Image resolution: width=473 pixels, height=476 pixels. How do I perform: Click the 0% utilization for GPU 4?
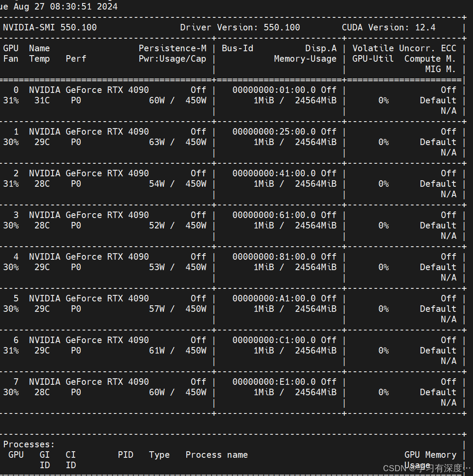click(x=384, y=267)
